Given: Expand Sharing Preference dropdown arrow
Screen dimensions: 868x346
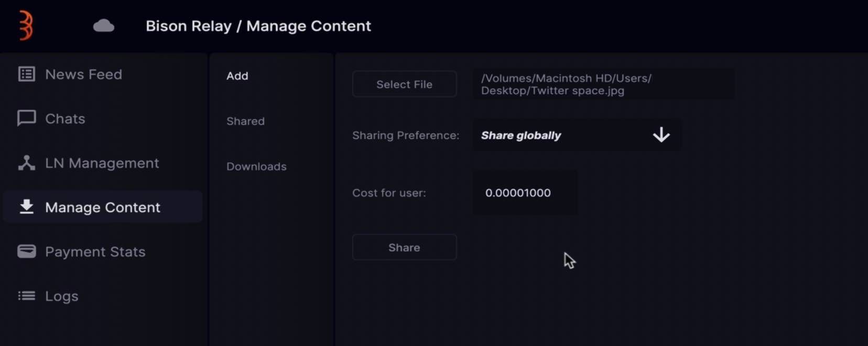Looking at the screenshot, I should [x=661, y=135].
